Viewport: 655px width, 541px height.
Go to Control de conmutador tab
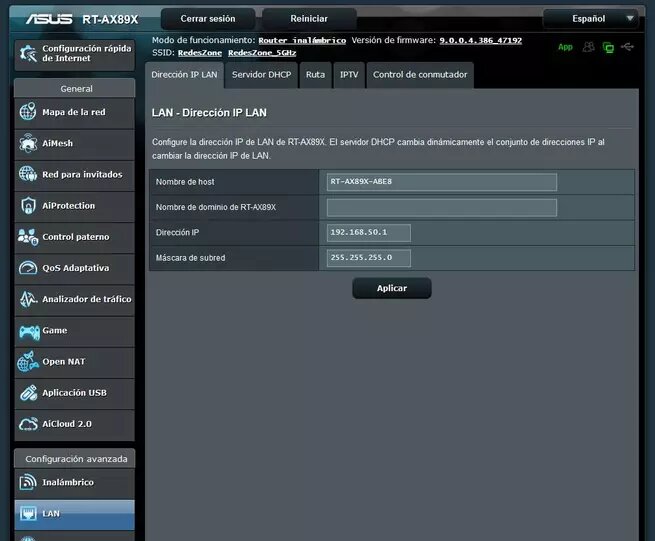coord(418,74)
